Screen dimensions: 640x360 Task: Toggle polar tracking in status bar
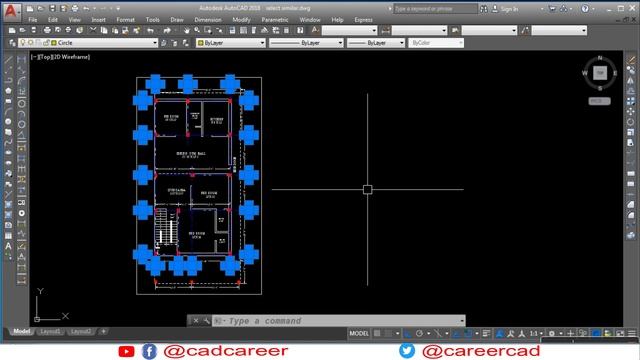pyautogui.click(x=419, y=333)
